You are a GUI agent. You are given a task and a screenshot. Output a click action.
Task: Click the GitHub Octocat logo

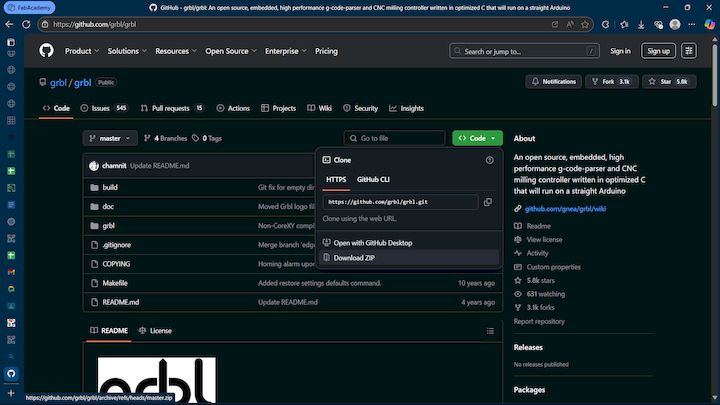coord(46,51)
